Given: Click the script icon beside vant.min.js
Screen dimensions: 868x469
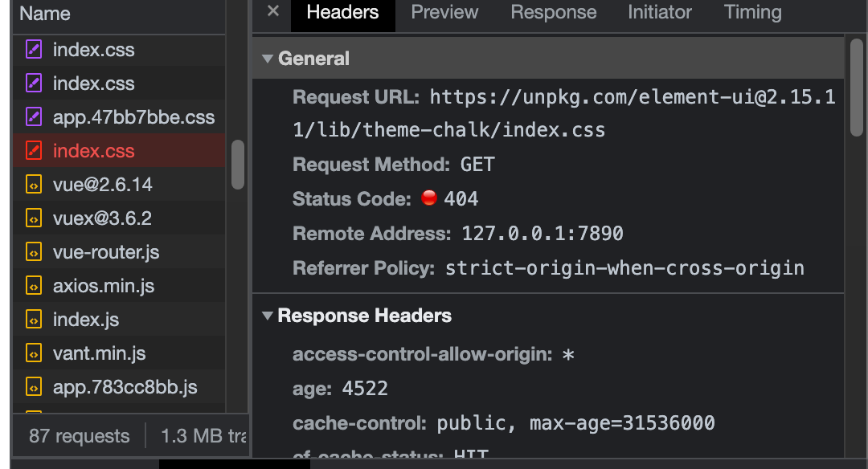Looking at the screenshot, I should tap(32, 353).
